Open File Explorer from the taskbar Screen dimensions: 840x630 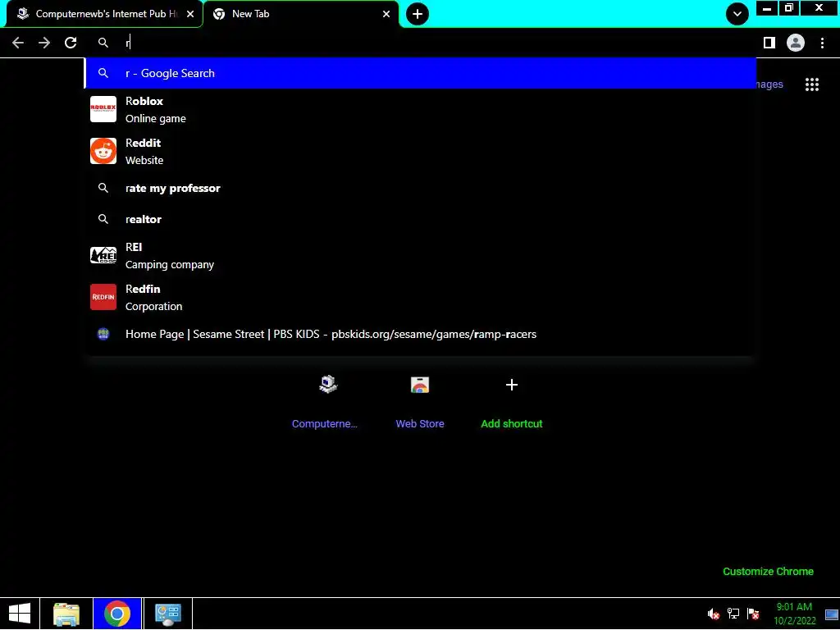click(x=66, y=614)
